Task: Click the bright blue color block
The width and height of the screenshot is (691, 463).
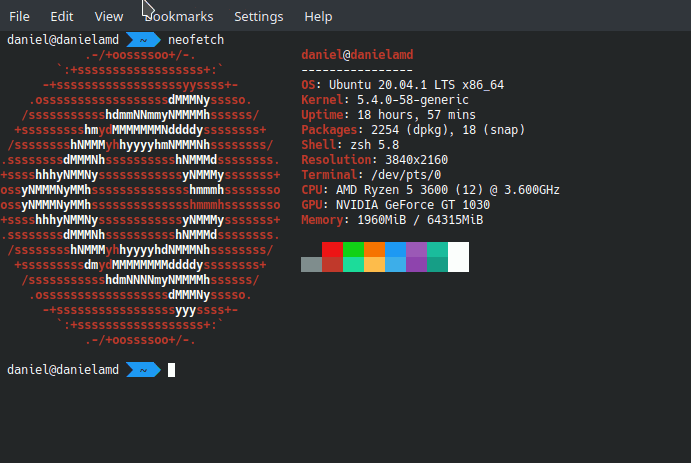Action: pos(396,249)
